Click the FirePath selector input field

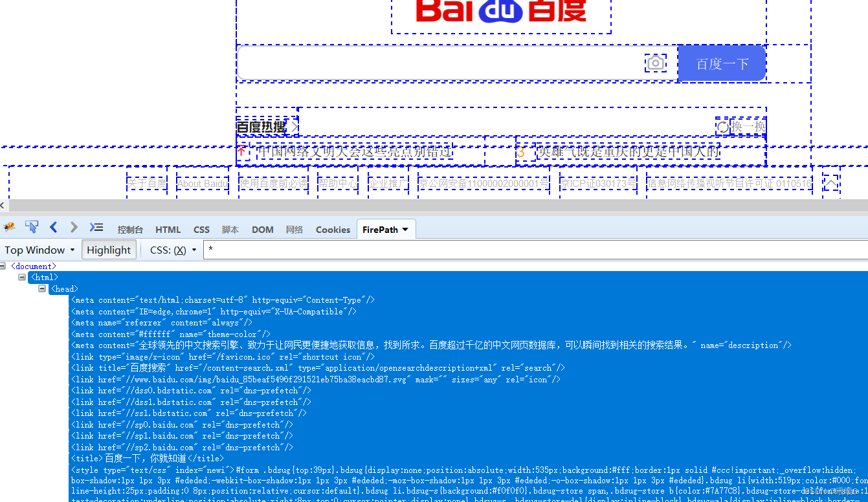click(535, 250)
